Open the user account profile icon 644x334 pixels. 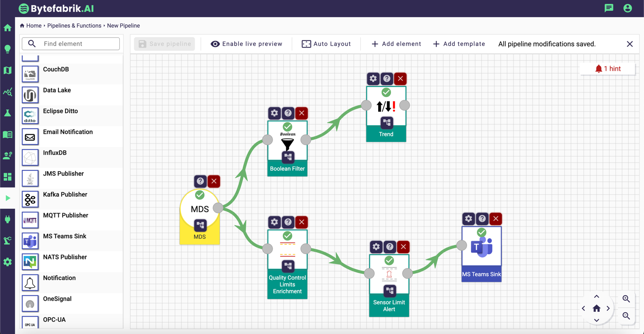(x=627, y=8)
